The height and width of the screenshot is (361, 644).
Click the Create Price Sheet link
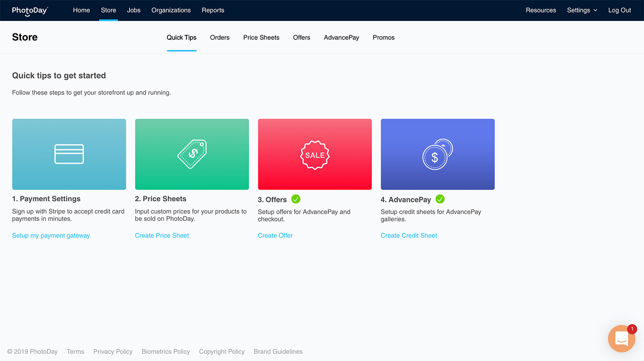pyautogui.click(x=162, y=235)
